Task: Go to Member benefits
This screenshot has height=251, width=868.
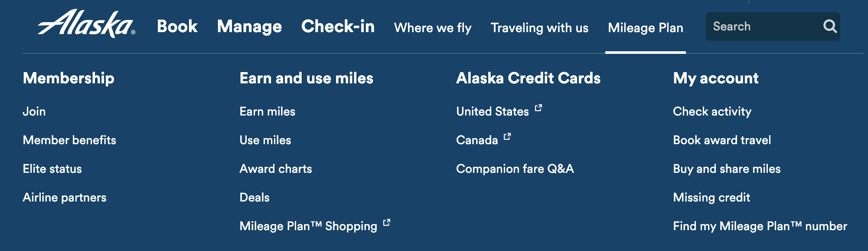Action: coord(69,140)
